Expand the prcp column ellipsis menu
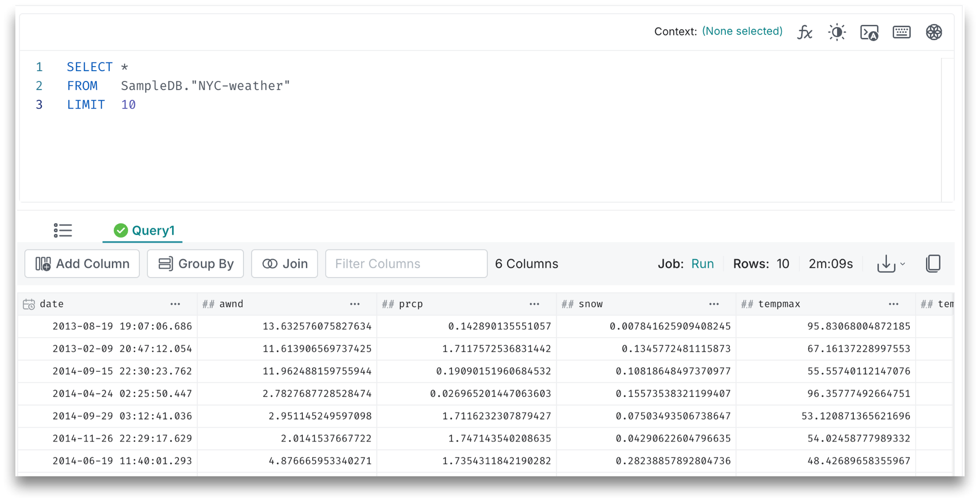The height and width of the screenshot is (502, 980). pyautogui.click(x=535, y=304)
